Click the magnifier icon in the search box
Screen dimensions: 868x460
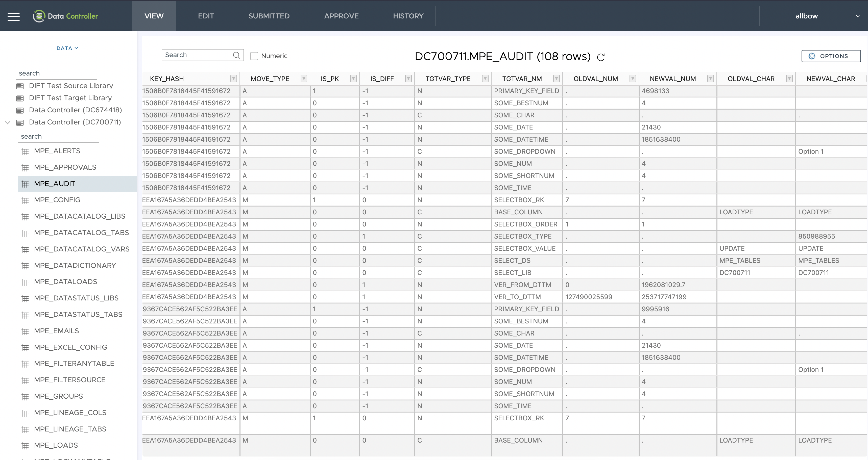tap(237, 55)
